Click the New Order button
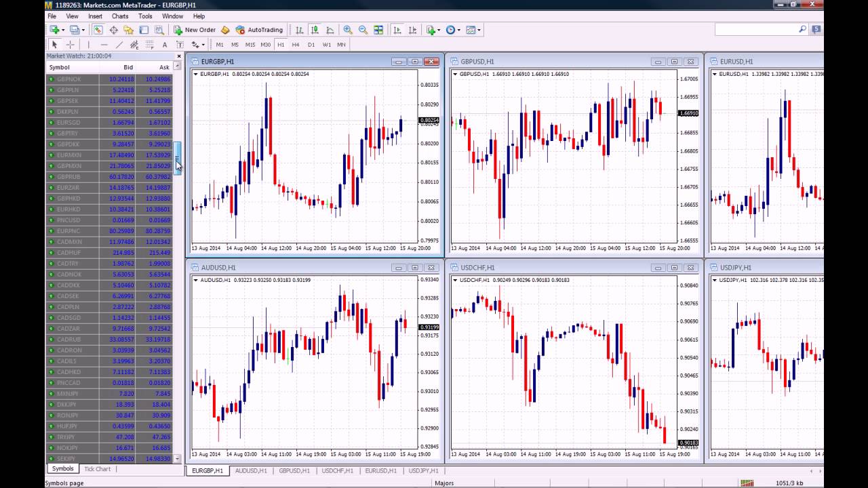Viewport: 868px width, 488px height. coord(195,30)
